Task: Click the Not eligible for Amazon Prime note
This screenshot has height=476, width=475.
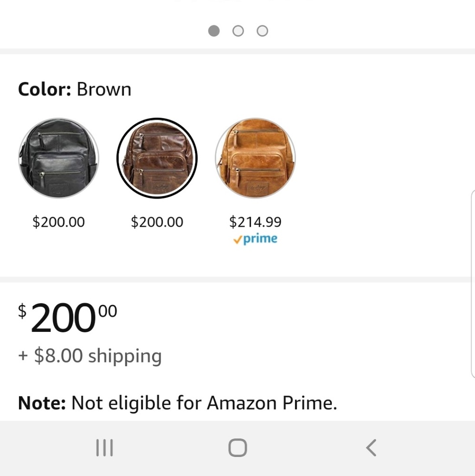Action: tap(204, 403)
